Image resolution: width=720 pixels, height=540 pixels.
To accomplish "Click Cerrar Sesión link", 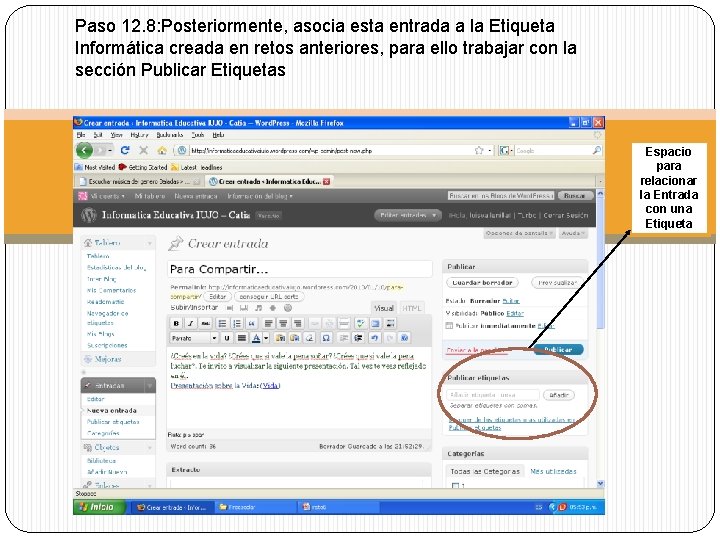I will 565,215.
